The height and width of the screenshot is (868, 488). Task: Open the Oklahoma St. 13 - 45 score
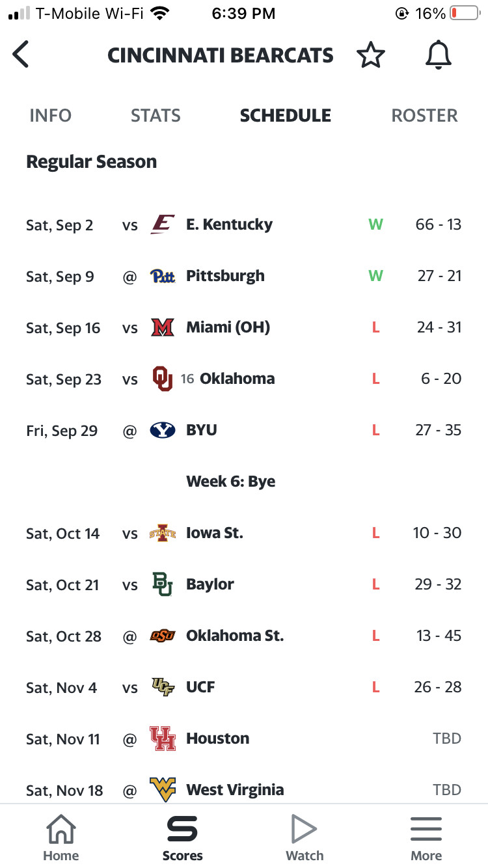click(439, 636)
